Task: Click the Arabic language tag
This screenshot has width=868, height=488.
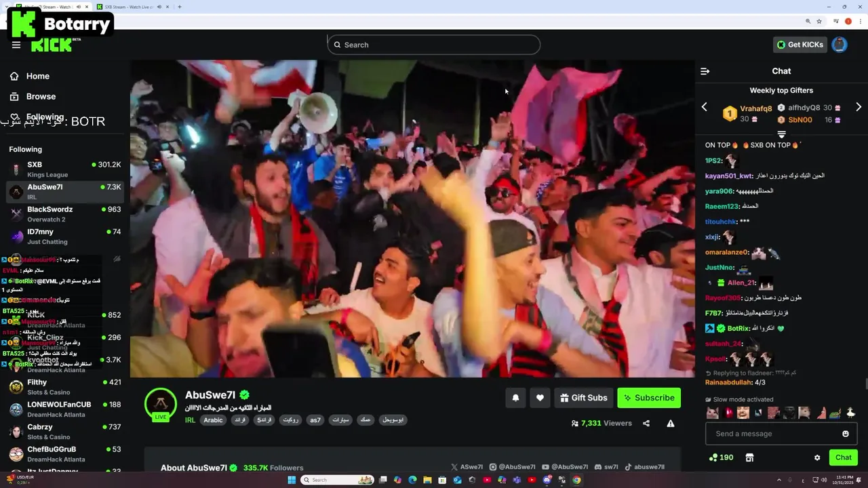Action: click(213, 420)
